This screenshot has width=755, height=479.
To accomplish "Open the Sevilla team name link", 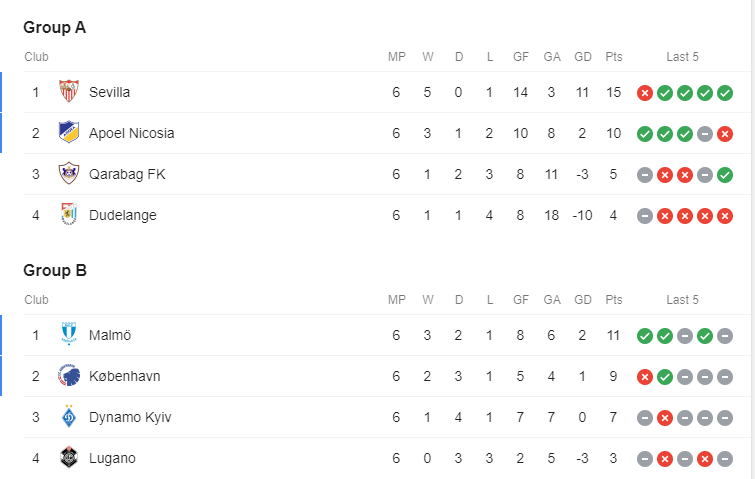I will point(109,92).
